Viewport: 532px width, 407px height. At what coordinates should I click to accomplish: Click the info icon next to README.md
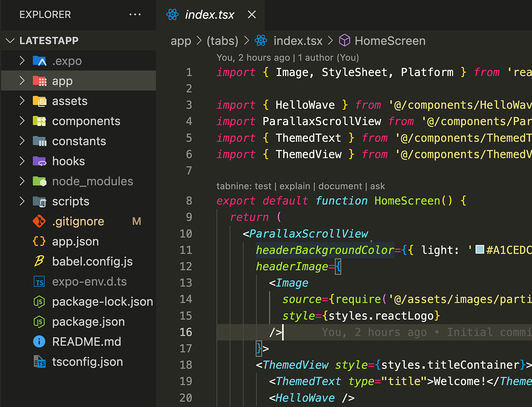point(39,341)
